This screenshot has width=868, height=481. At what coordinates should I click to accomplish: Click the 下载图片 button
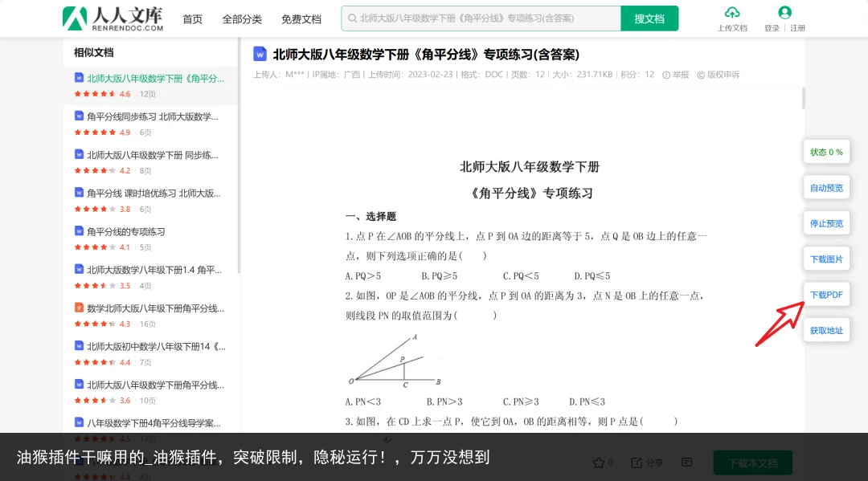826,259
